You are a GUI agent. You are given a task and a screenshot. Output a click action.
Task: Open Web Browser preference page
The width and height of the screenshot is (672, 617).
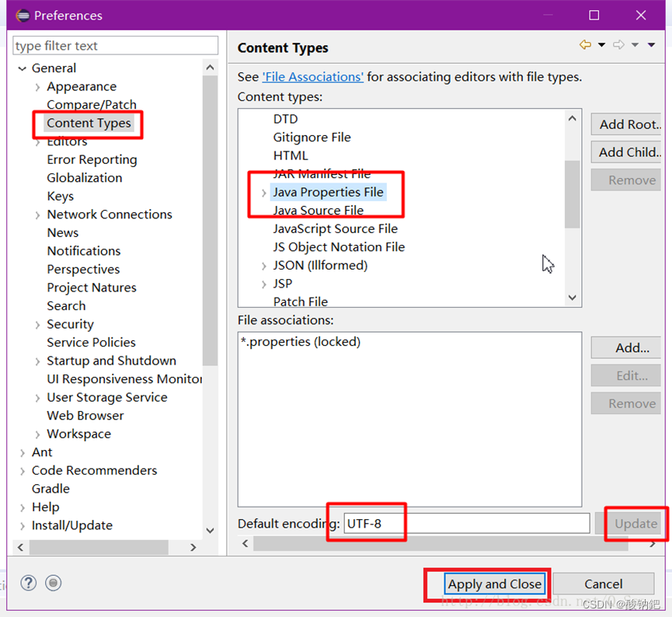[x=85, y=416]
